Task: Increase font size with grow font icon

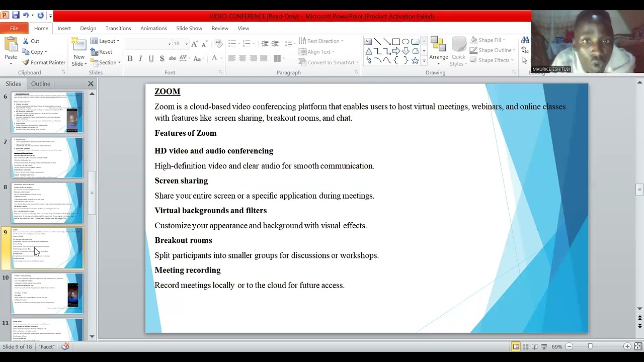Action: tap(195, 44)
